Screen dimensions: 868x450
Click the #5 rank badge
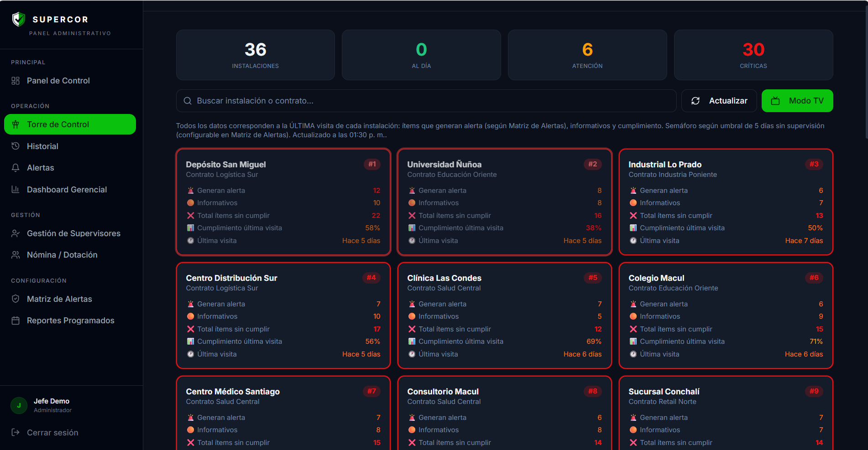click(x=593, y=278)
